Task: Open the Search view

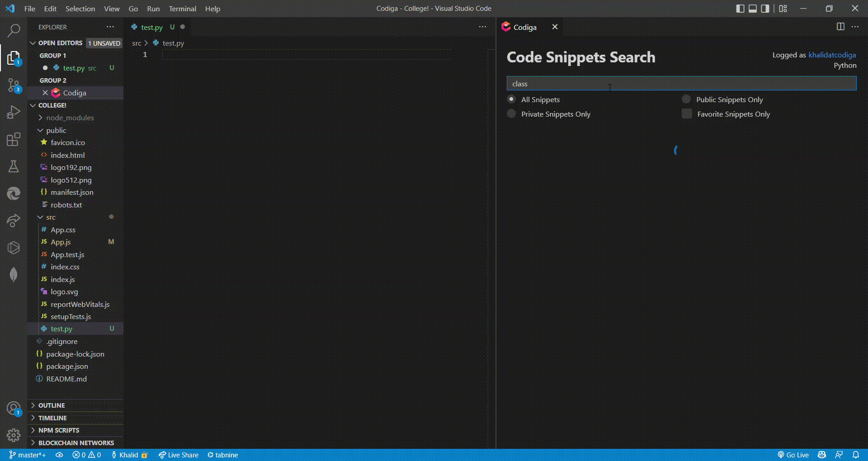Action: pyautogui.click(x=14, y=30)
